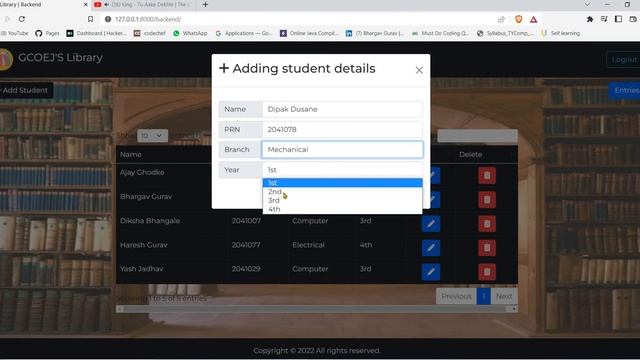Open a new browser tab
Viewport: 640px width, 360px height.
205,4
